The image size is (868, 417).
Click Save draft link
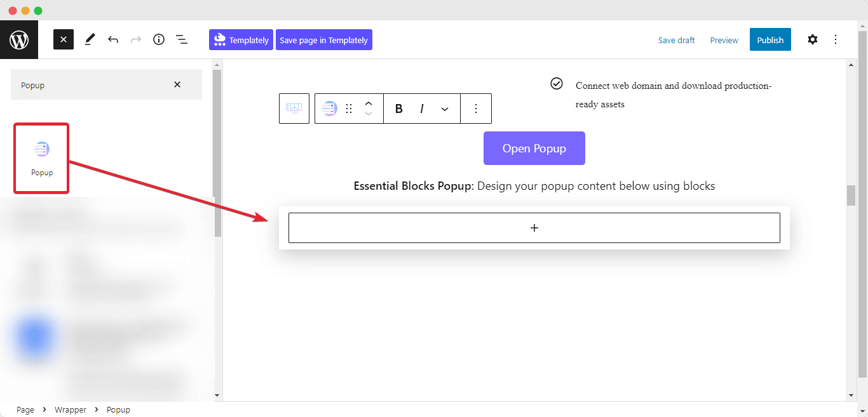(676, 40)
